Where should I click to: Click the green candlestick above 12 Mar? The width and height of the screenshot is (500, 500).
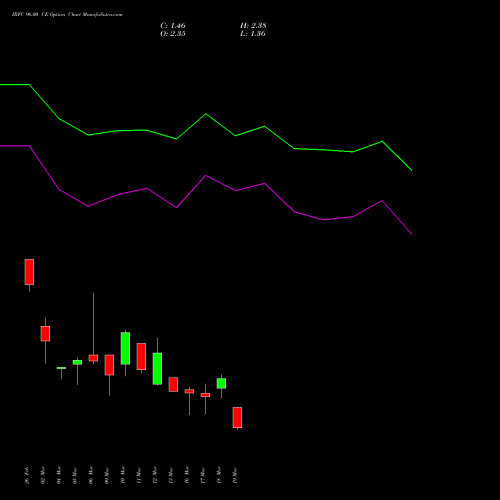tap(157, 369)
